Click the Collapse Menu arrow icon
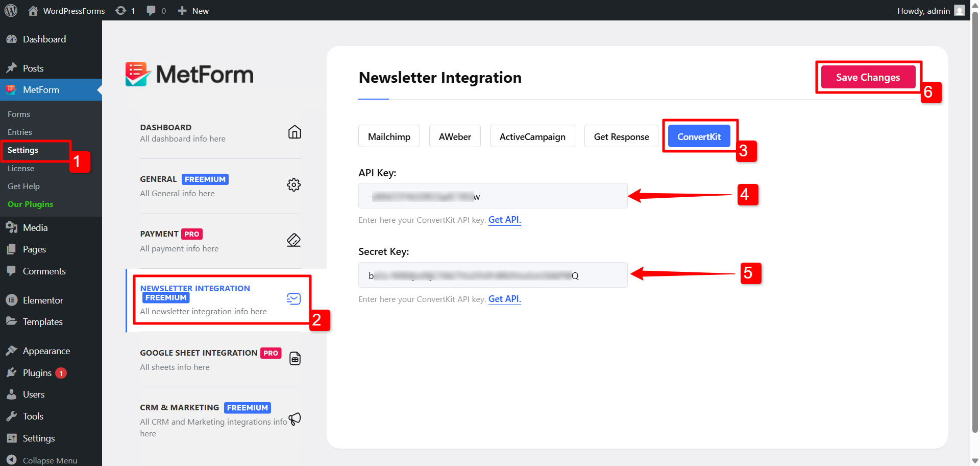 (11, 460)
